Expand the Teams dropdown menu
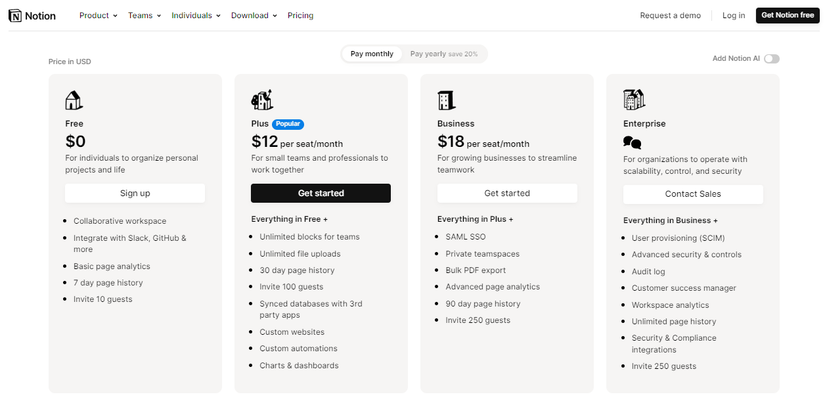Image resolution: width=825 pixels, height=414 pixels. coord(144,15)
